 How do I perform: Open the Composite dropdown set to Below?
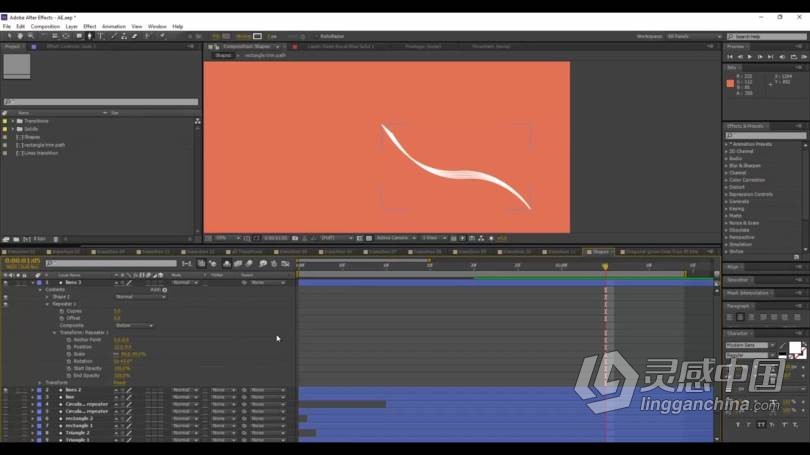coord(134,325)
